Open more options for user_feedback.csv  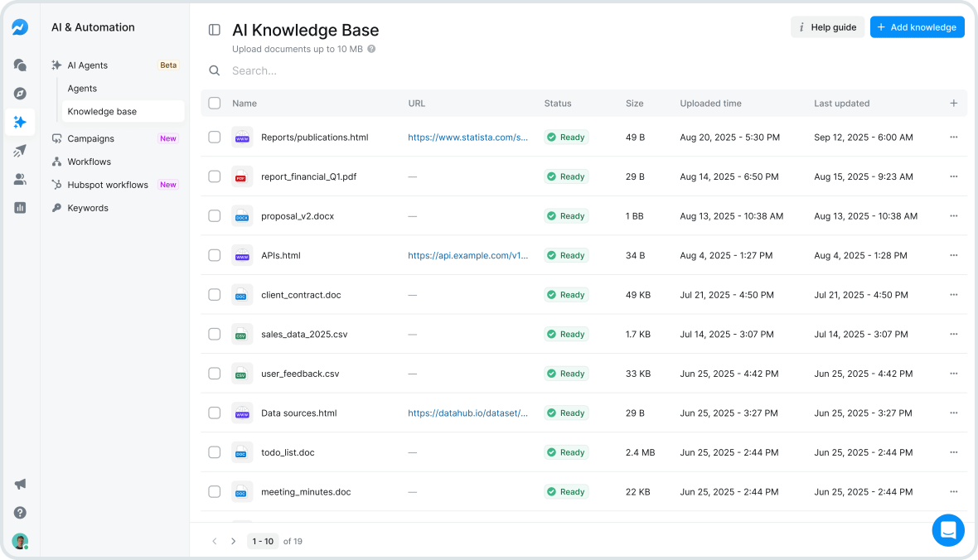[954, 374]
